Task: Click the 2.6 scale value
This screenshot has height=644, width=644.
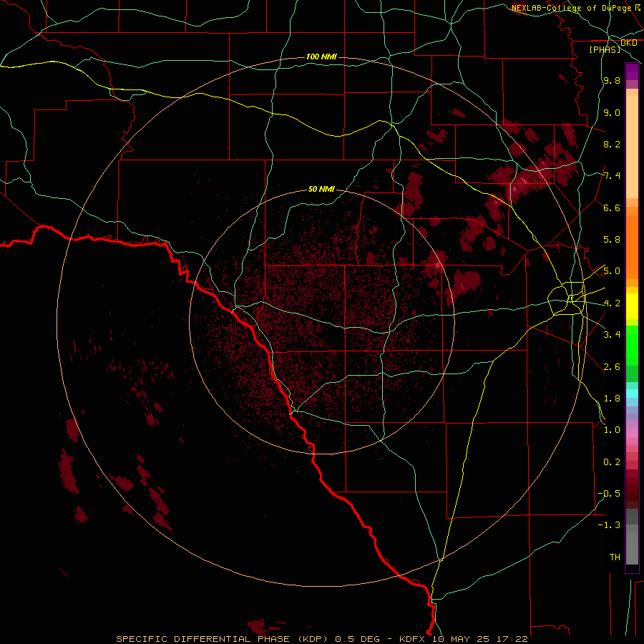Action: [x=612, y=367]
